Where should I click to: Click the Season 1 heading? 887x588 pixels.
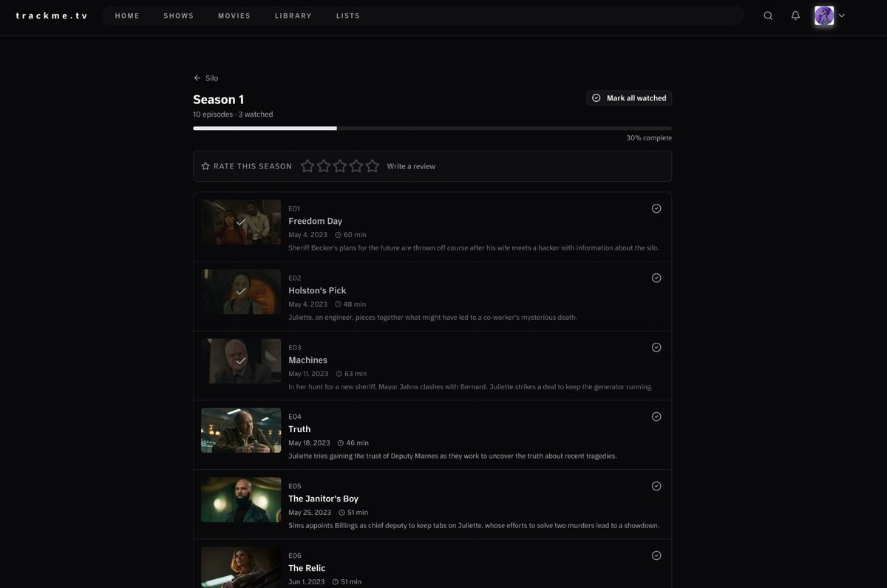(219, 100)
